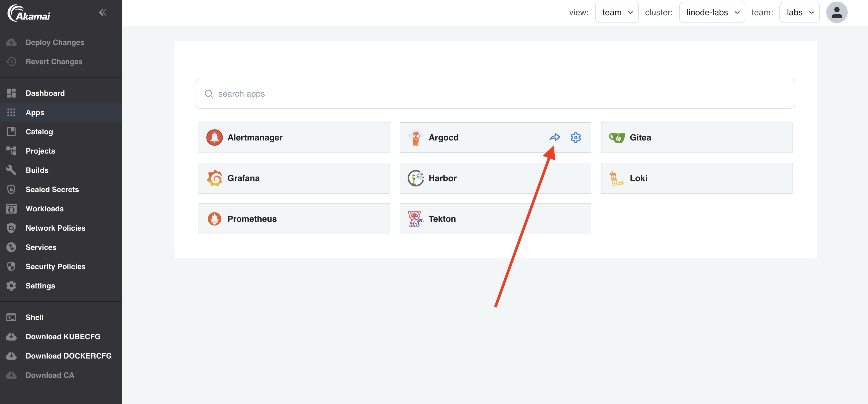868x404 pixels.
Task: Click the Akamai logo
Action: [29, 13]
